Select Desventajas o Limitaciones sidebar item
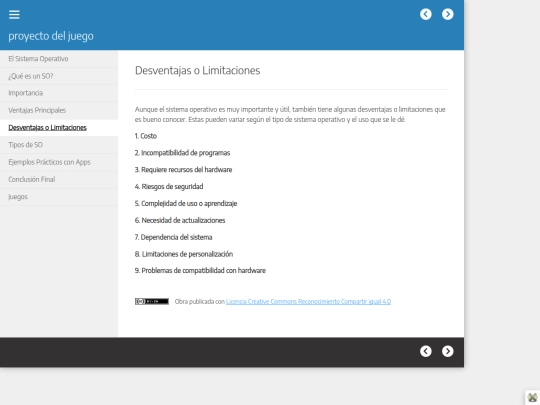 (x=59, y=127)
